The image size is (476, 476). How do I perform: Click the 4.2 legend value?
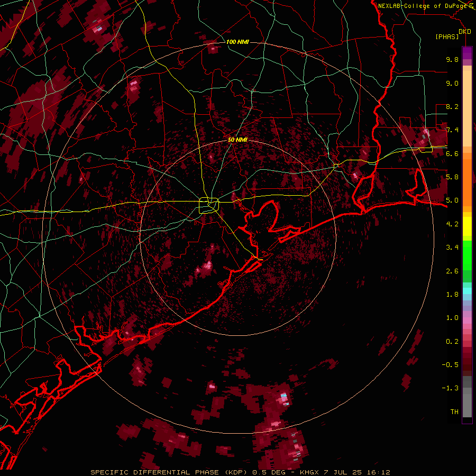pyautogui.click(x=452, y=224)
